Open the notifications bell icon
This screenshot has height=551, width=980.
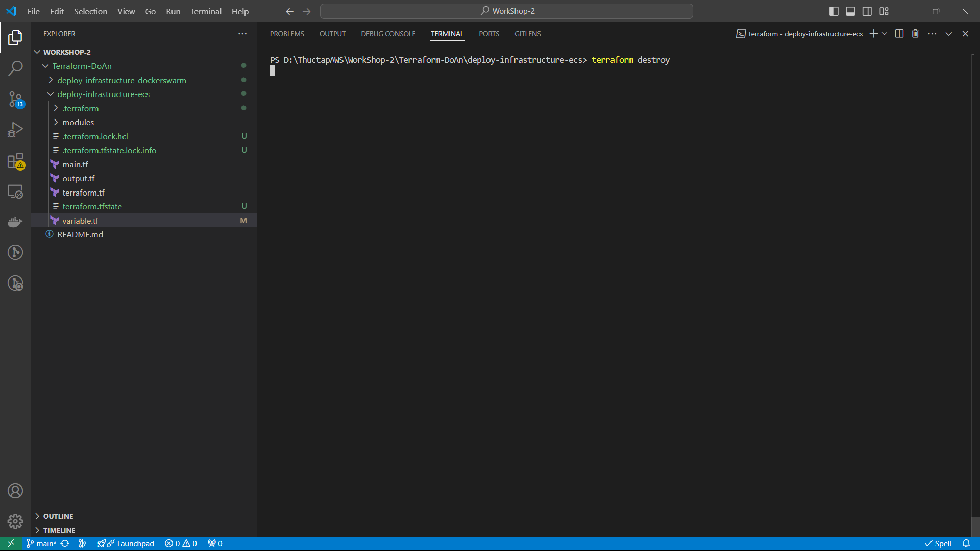point(966,543)
